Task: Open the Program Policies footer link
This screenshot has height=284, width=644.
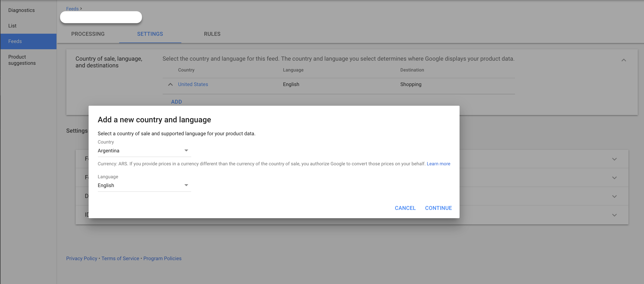Action: 162,258
